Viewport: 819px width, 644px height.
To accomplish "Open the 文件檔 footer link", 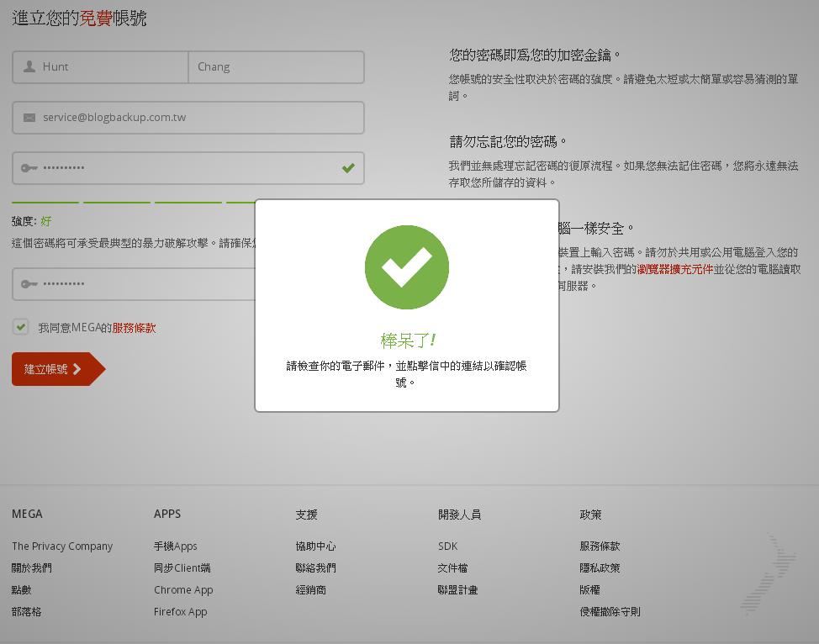I will pyautogui.click(x=453, y=567).
